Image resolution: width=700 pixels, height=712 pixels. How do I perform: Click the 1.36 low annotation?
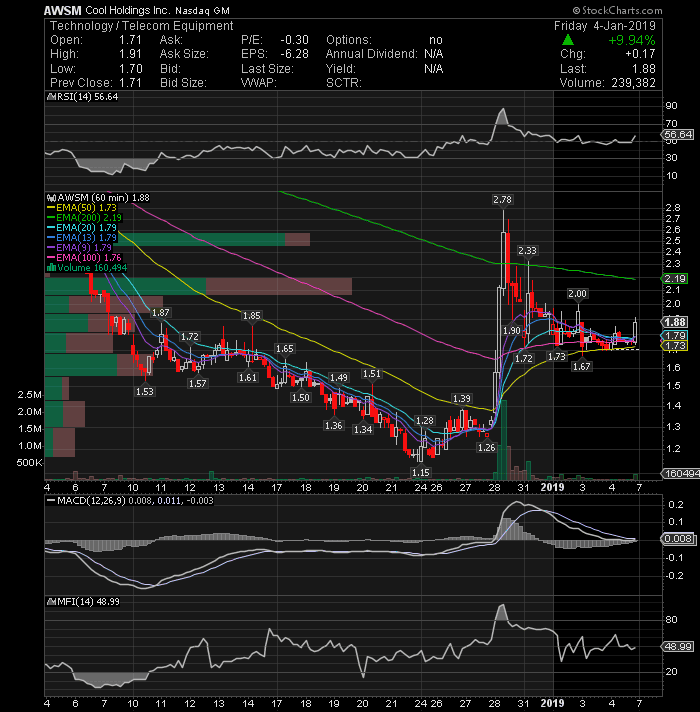coord(334,426)
